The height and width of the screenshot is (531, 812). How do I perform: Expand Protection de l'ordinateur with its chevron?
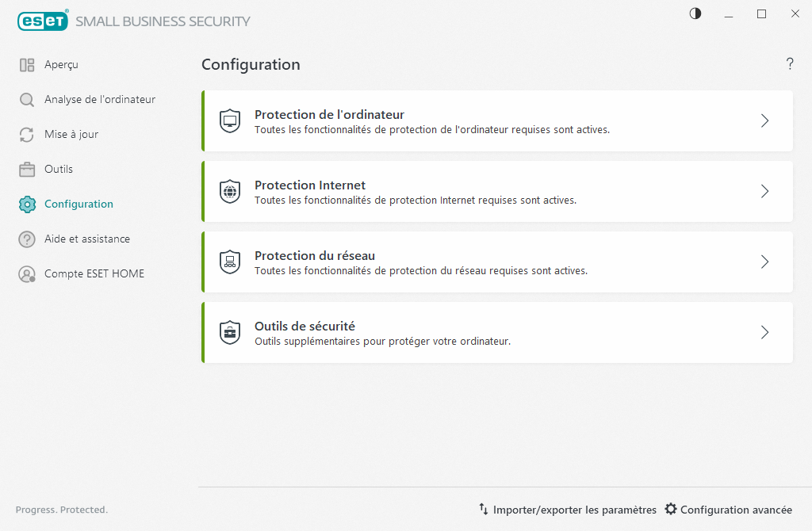tap(764, 121)
